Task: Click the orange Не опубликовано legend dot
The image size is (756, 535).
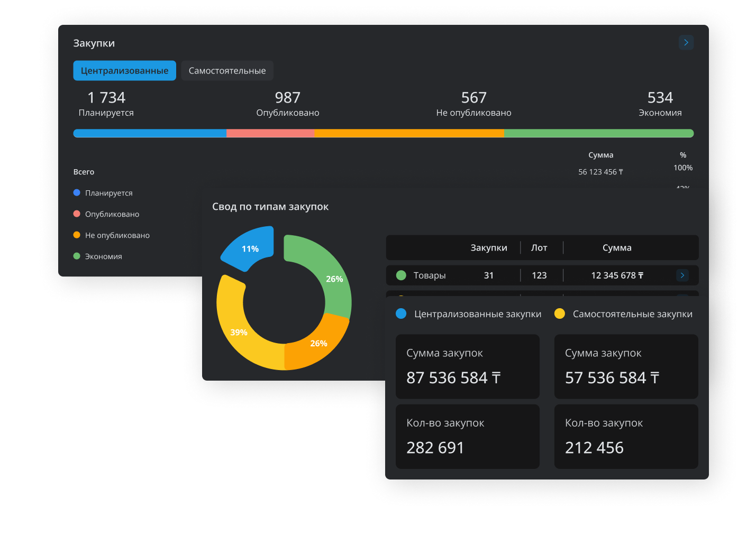Action: (77, 235)
